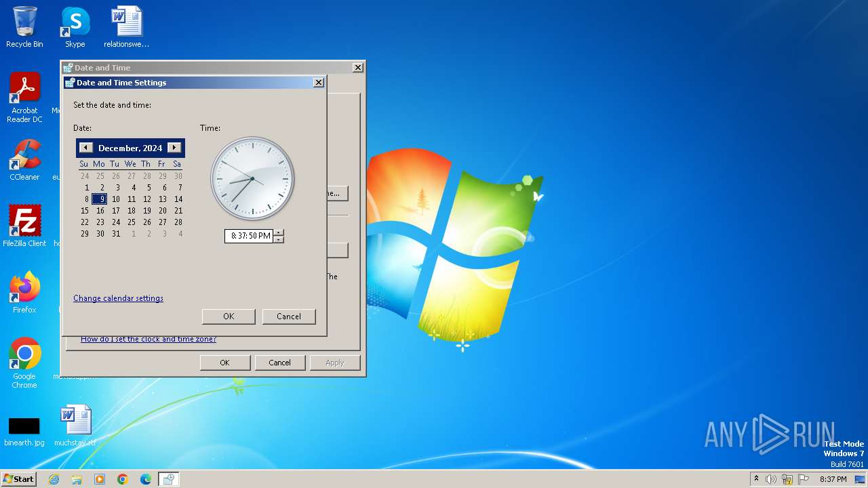Select December 22 in calendar
Screen dimensions: 868x488
tap(85, 222)
